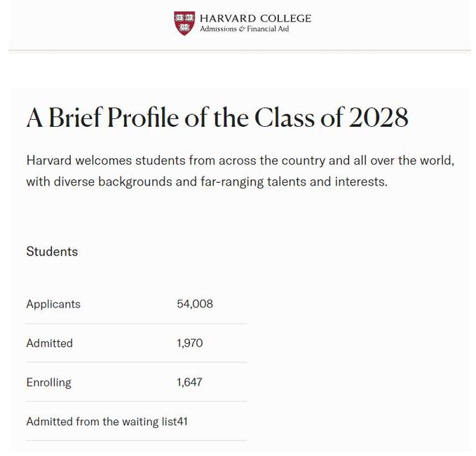This screenshot has height=456, width=476.
Task: Click the Class of 2028 heading
Action: [217, 118]
